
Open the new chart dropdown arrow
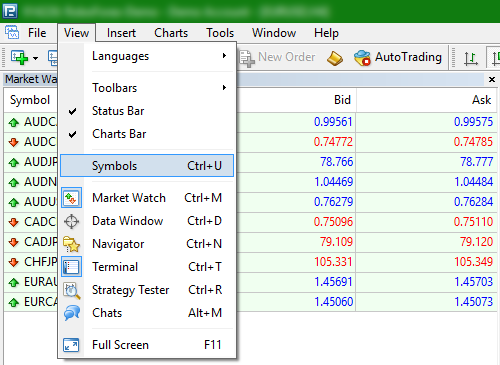point(35,58)
